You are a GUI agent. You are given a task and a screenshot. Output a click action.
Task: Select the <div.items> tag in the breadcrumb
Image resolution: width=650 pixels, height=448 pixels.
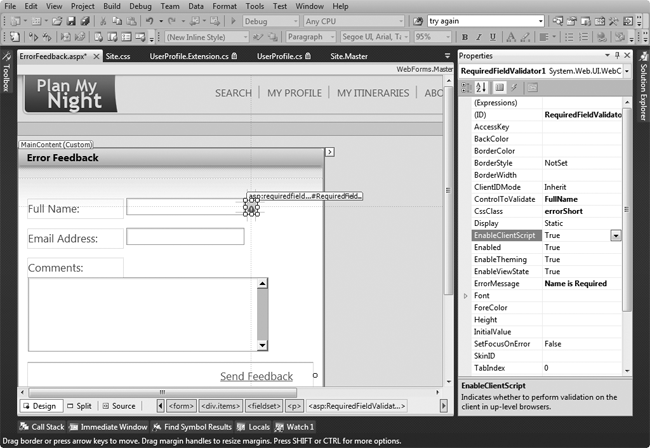221,406
